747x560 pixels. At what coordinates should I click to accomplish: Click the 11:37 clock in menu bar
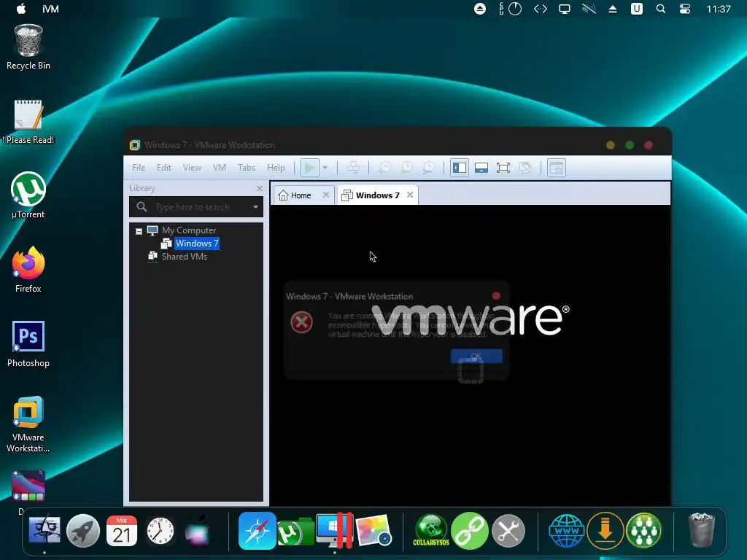click(x=719, y=9)
